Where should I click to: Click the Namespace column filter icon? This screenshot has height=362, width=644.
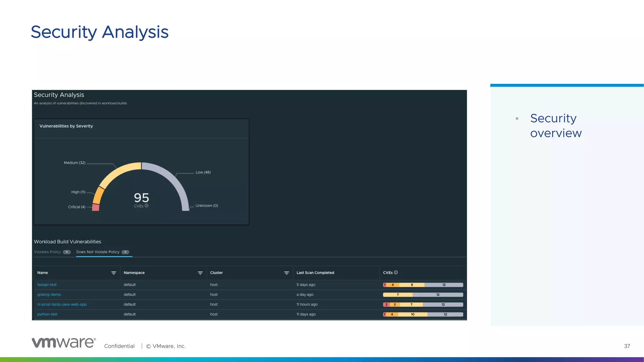[x=200, y=273]
